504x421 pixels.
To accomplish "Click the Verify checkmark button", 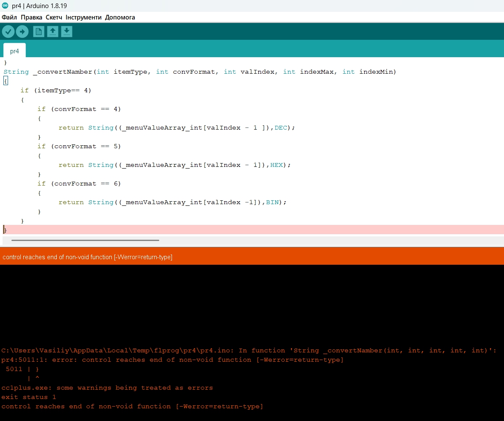I will [8, 31].
